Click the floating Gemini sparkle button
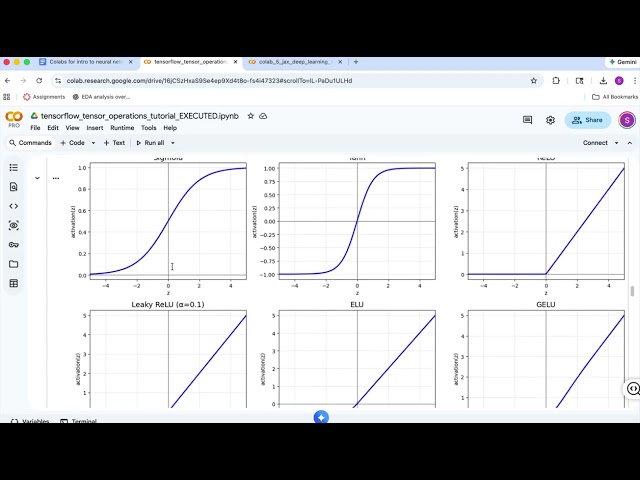This screenshot has width=640, height=480. pos(321,417)
